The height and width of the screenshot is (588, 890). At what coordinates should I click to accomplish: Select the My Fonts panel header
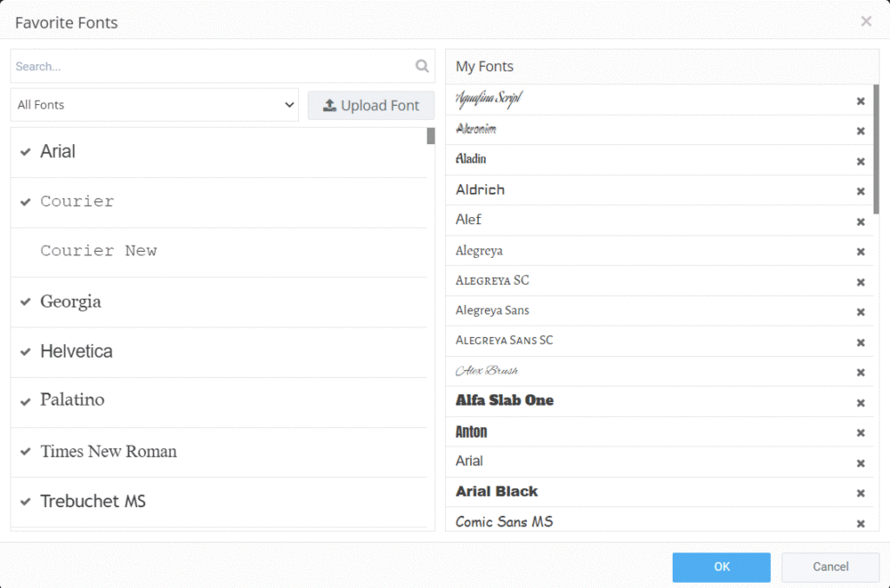pyautogui.click(x=482, y=66)
